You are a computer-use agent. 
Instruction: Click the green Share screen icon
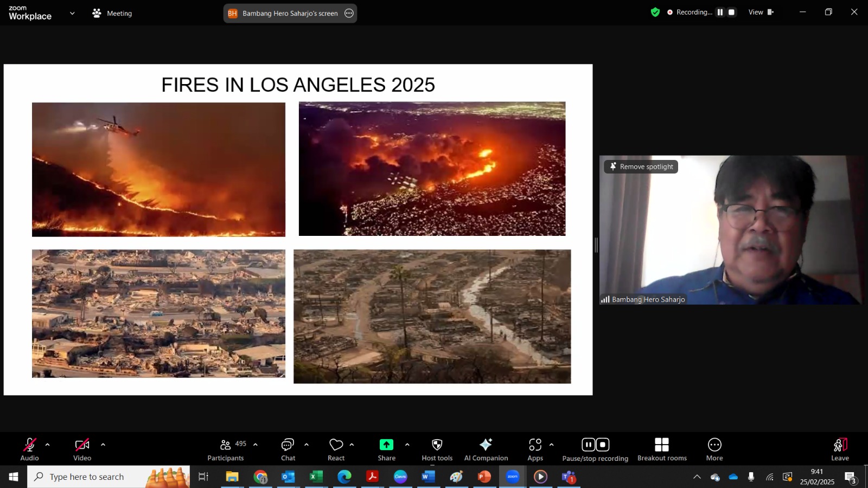coord(386,445)
